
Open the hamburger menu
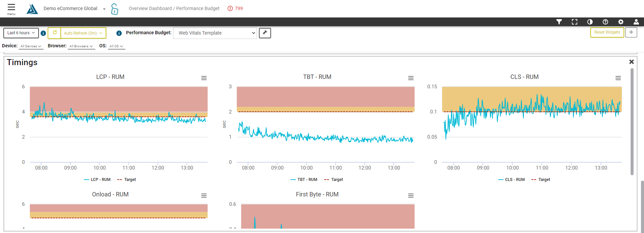click(x=11, y=9)
